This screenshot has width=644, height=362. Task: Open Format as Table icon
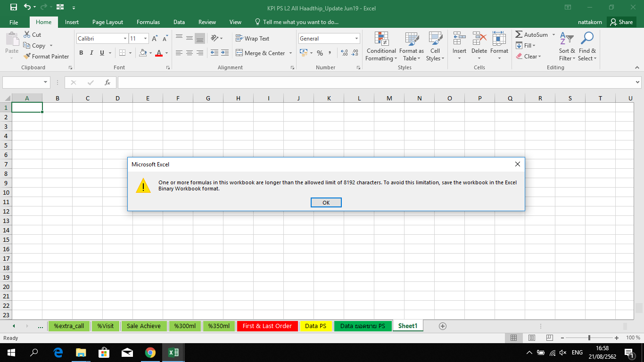pyautogui.click(x=412, y=39)
